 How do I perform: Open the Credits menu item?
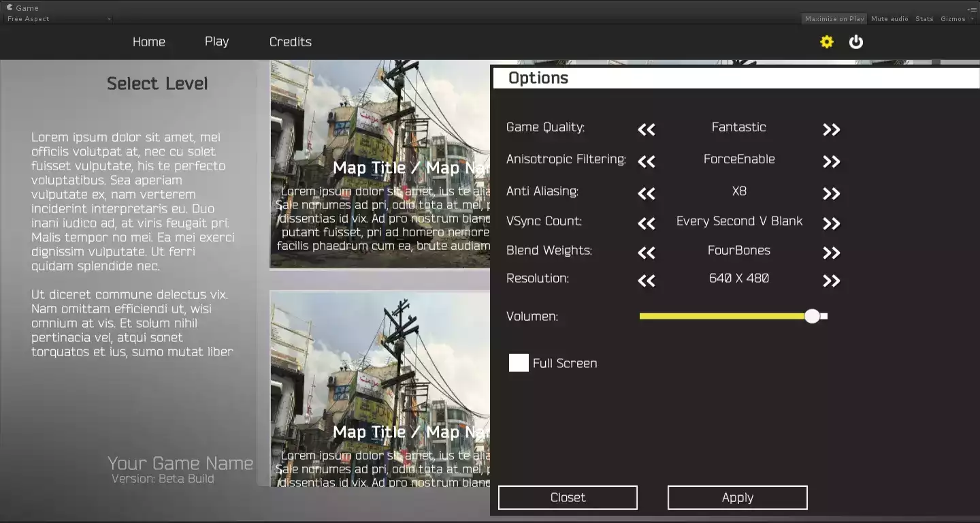coord(290,42)
